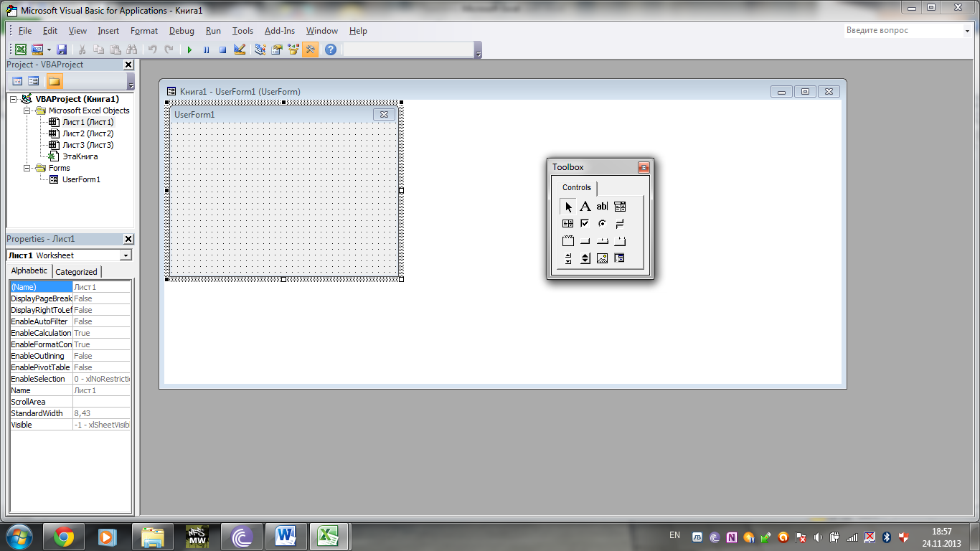Select the TextBox tool in Toolbox
Viewport: 980px width, 551px height.
point(603,207)
